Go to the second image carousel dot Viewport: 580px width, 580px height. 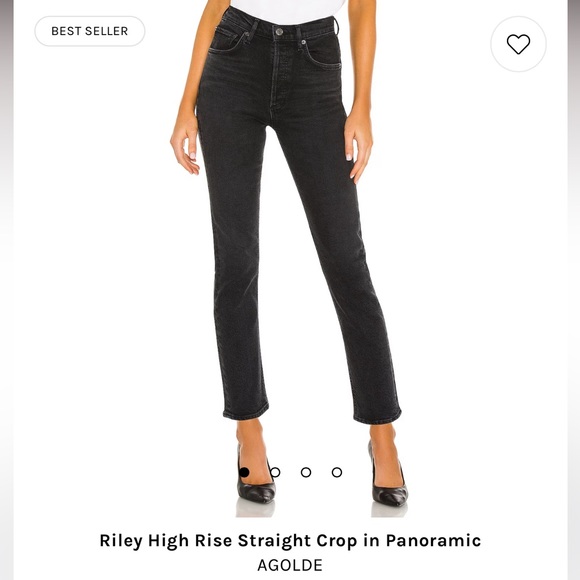click(x=275, y=472)
